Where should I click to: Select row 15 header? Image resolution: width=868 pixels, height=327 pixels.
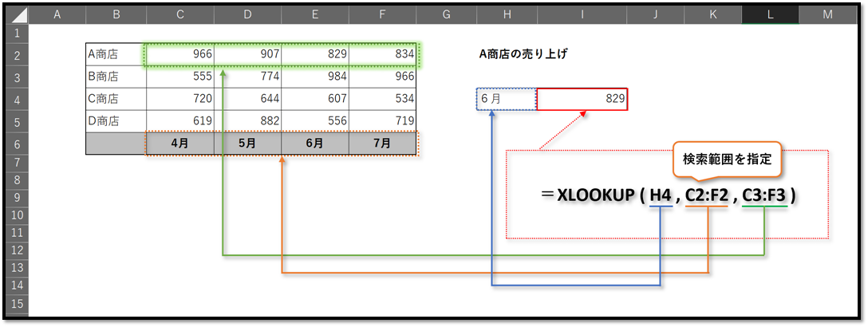click(17, 303)
